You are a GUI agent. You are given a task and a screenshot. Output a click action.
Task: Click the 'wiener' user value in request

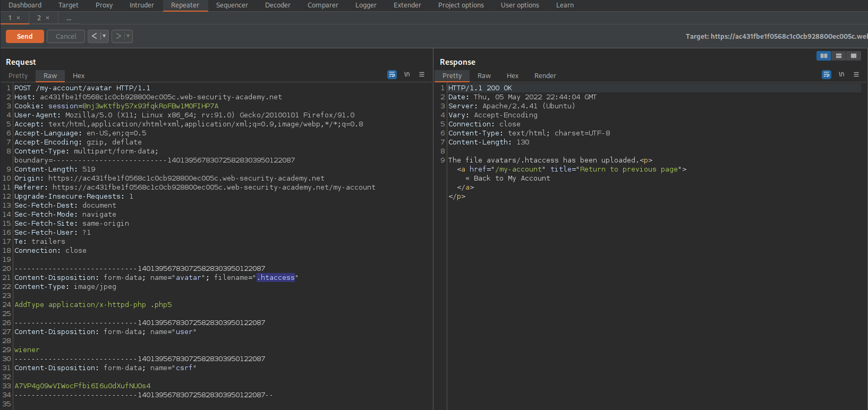coord(27,350)
